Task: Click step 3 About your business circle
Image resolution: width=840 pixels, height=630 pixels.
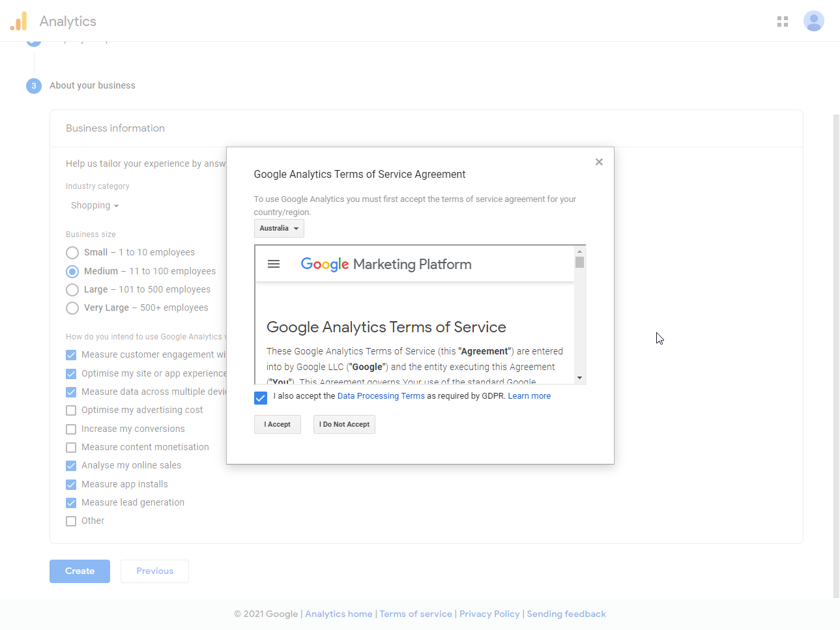Action: pos(34,85)
